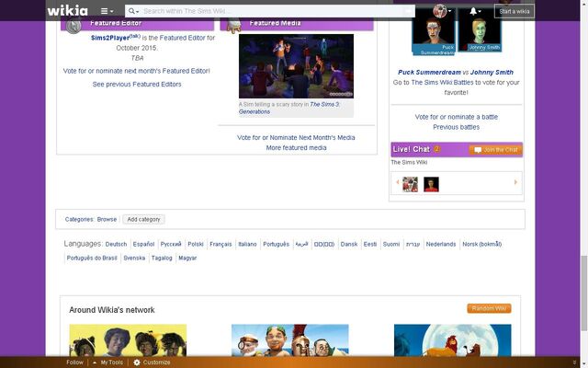The image size is (588, 368).
Task: Click the Wikia logo
Action: [67, 10]
